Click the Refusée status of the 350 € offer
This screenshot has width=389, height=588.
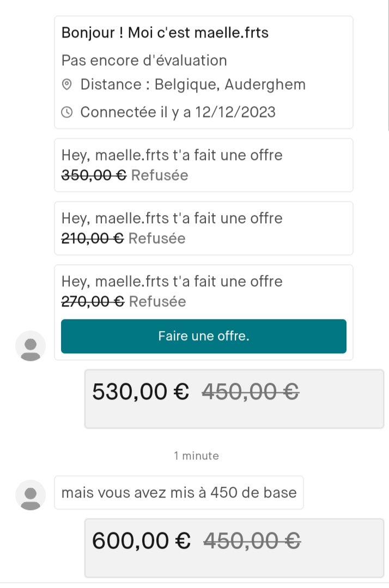point(160,175)
